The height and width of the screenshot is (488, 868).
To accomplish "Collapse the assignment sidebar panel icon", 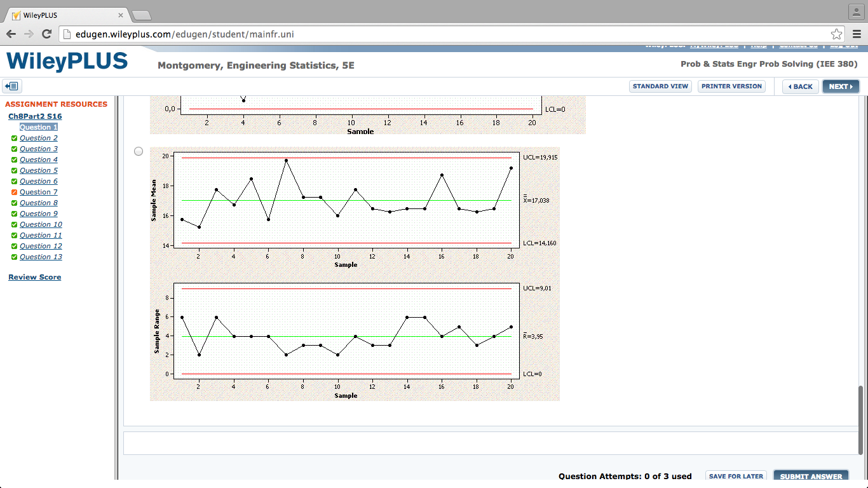I will coord(12,86).
